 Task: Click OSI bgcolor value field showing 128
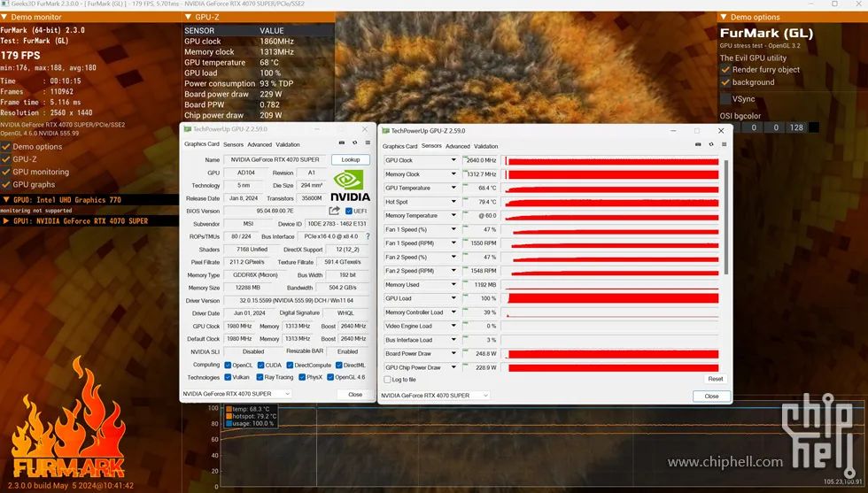796,127
